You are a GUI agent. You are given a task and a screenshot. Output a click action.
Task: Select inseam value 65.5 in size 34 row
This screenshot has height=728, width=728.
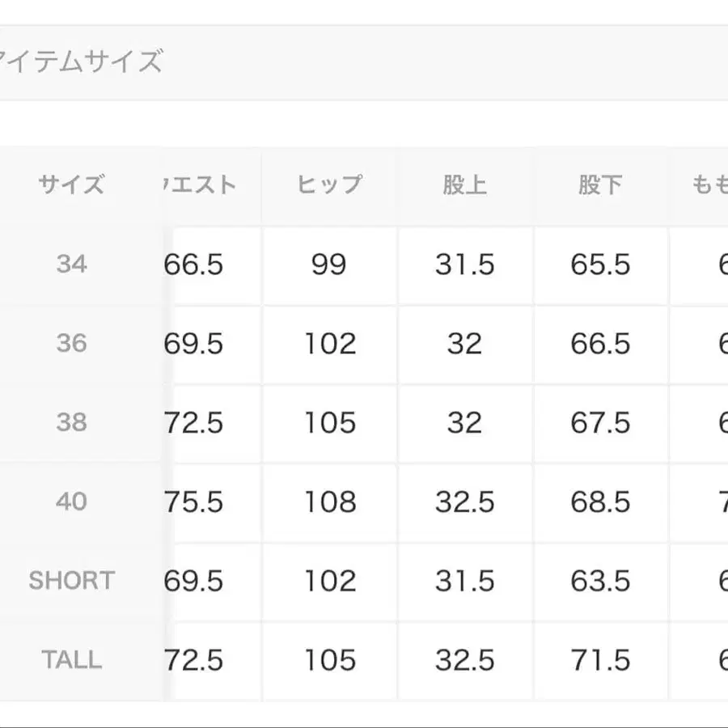point(600,265)
